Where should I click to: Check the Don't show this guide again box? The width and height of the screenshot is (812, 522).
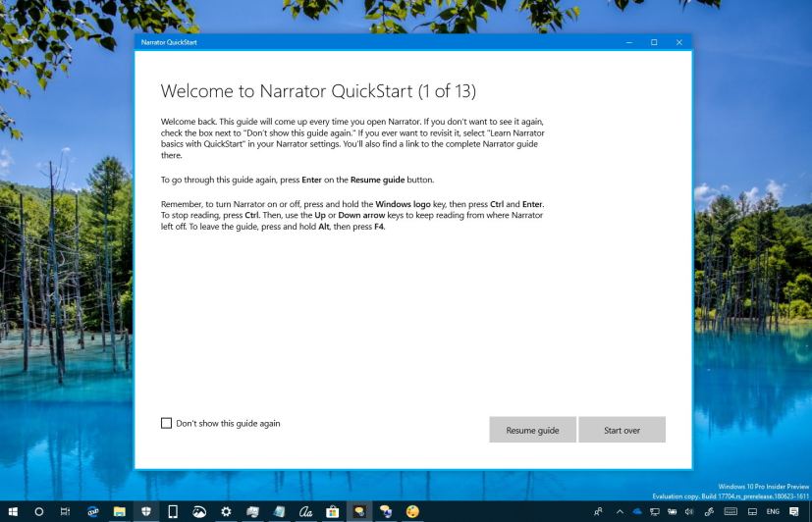click(x=166, y=423)
